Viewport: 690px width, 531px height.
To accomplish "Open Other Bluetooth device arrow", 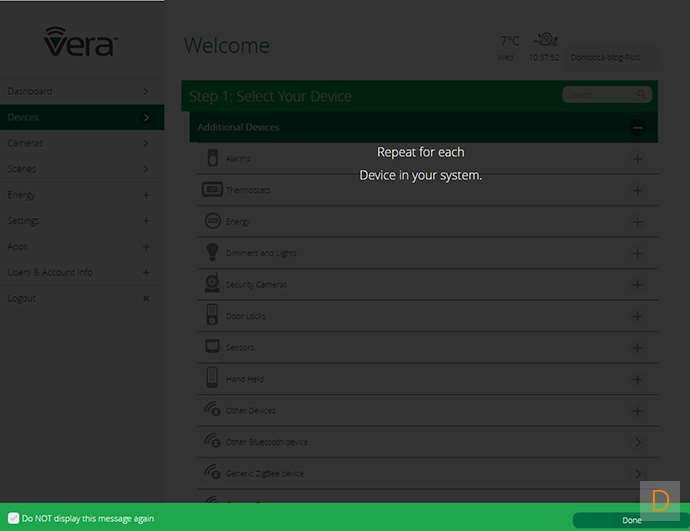I will coord(638,442).
